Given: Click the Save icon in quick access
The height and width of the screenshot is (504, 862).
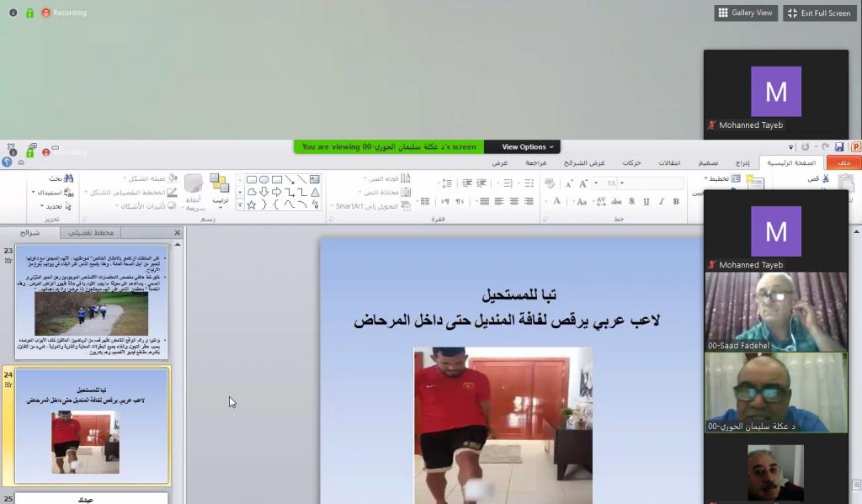Looking at the screenshot, I should point(838,146).
